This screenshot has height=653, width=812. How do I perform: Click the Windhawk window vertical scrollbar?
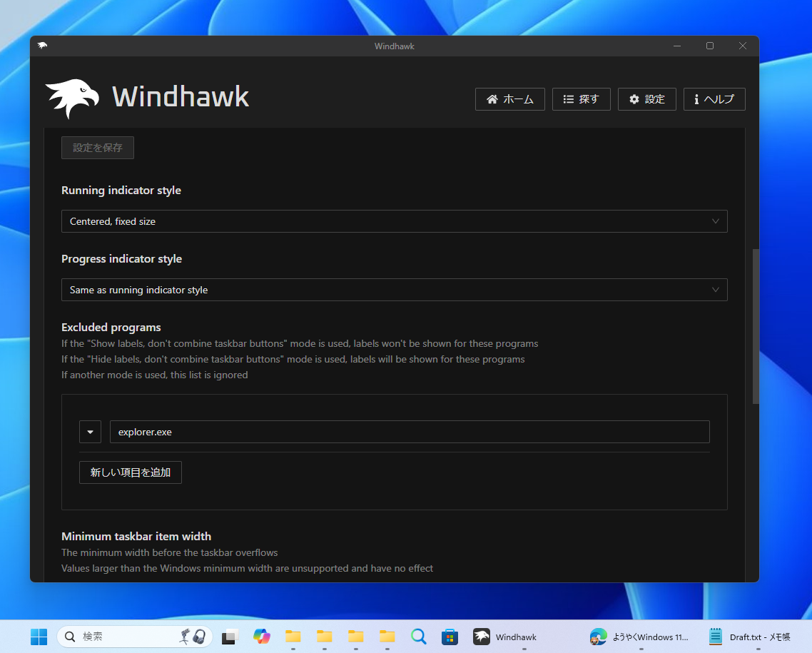pos(756,326)
